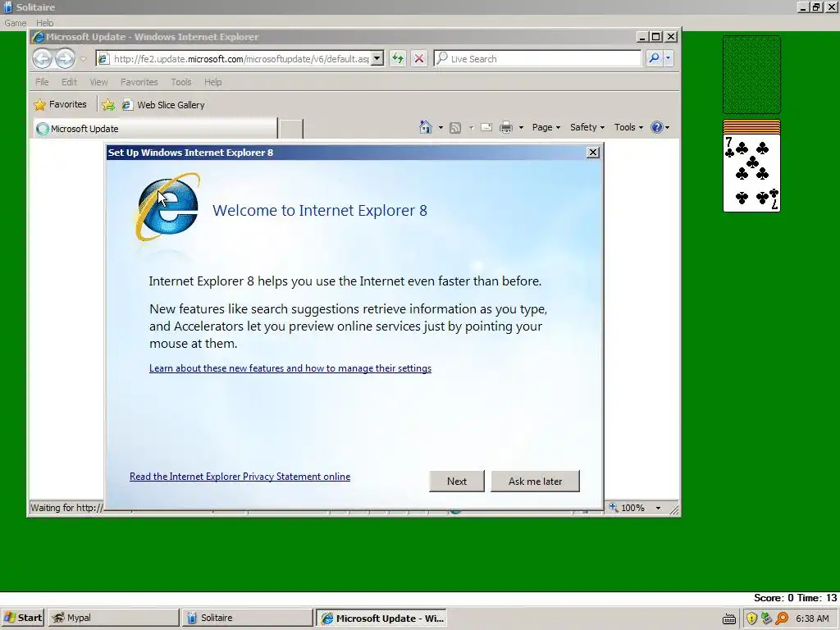Click the Print icon
This screenshot has height=630, width=840.
505,127
